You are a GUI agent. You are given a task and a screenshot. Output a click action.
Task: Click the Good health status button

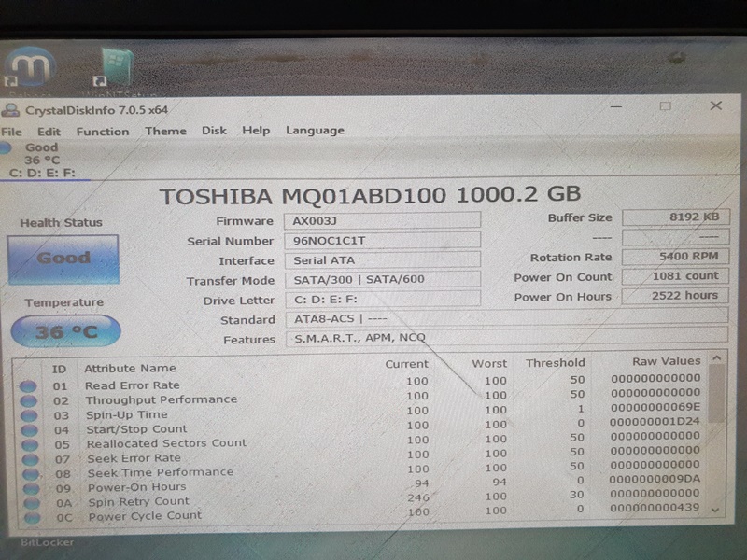coord(63,259)
